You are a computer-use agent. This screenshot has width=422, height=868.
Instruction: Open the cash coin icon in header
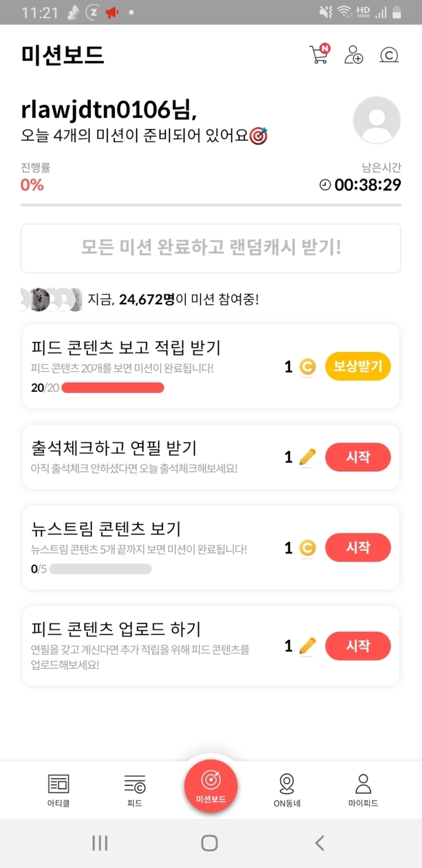[389, 54]
